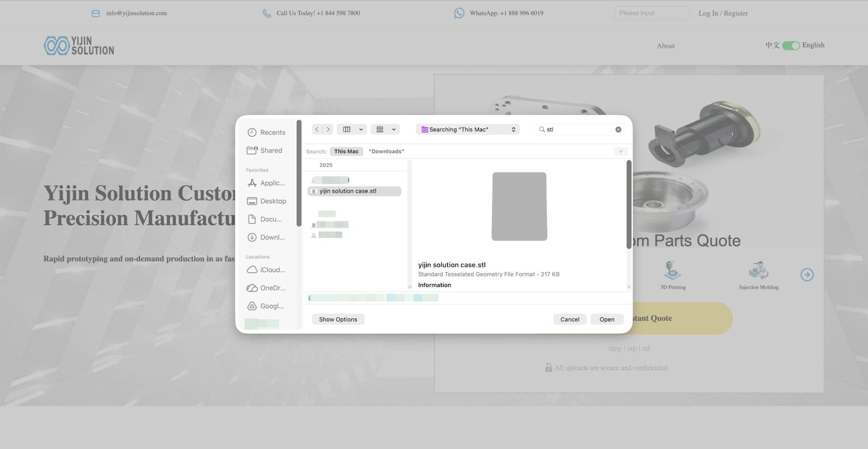Open the item grouping dropdown
This screenshot has width=868, height=449.
pyautogui.click(x=385, y=129)
